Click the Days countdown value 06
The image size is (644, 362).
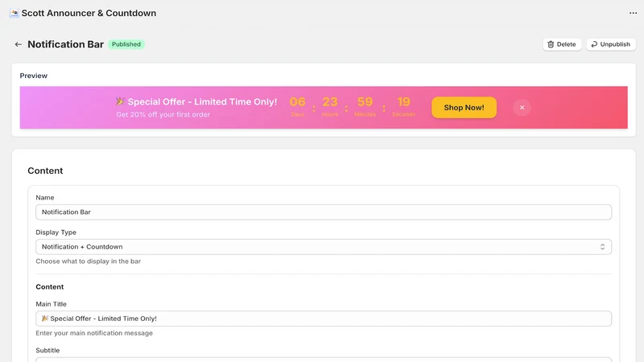(297, 102)
